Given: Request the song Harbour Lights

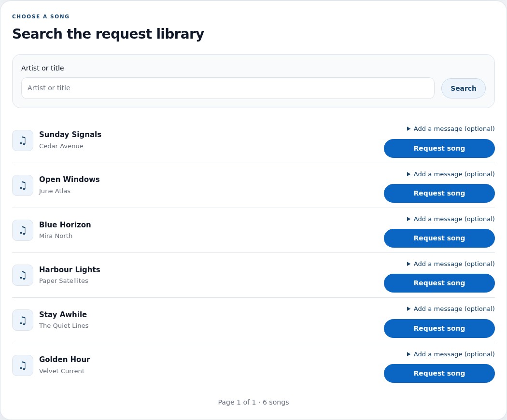Looking at the screenshot, I should pyautogui.click(x=439, y=283).
